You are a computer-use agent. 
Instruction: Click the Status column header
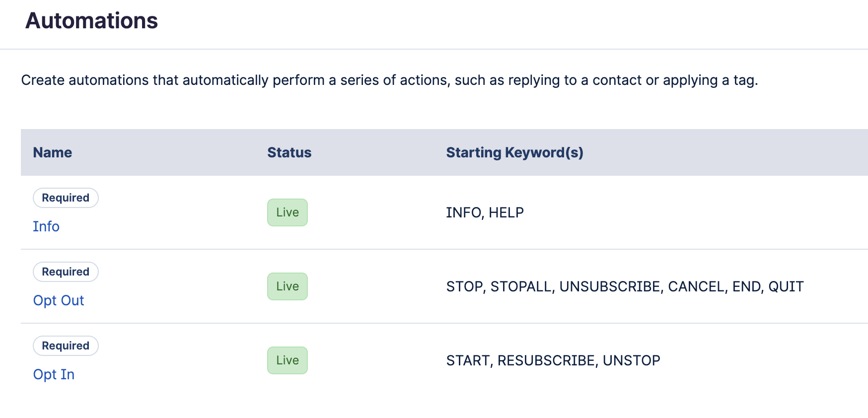tap(289, 152)
